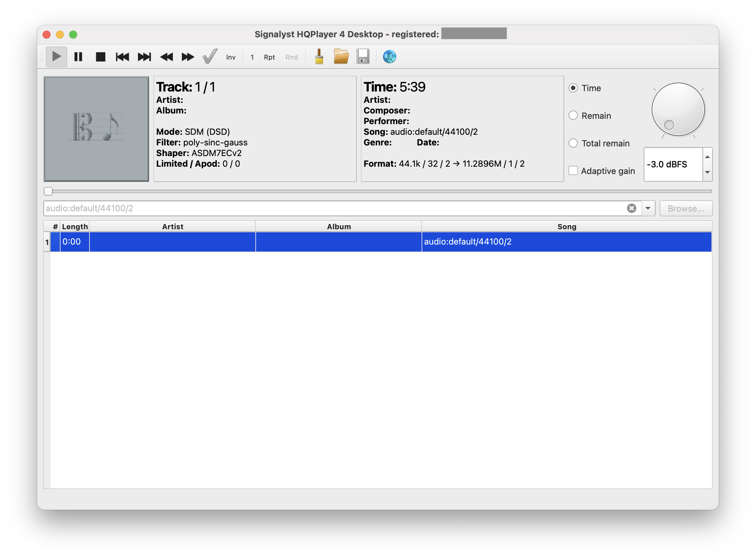This screenshot has height=559, width=756.
Task: Sort by the Length column header
Action: pos(75,227)
